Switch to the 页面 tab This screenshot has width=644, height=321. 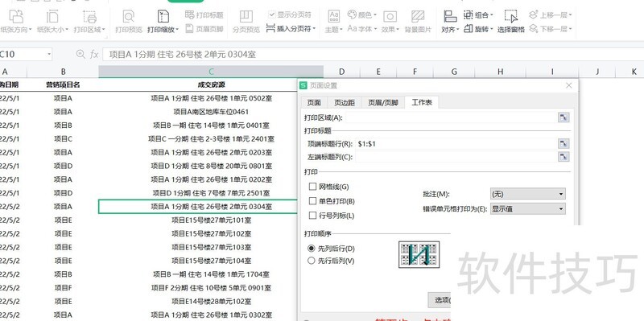tap(314, 103)
